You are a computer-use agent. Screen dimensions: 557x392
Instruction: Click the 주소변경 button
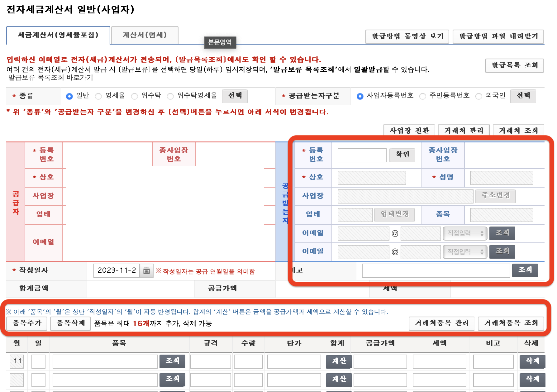[x=495, y=196]
